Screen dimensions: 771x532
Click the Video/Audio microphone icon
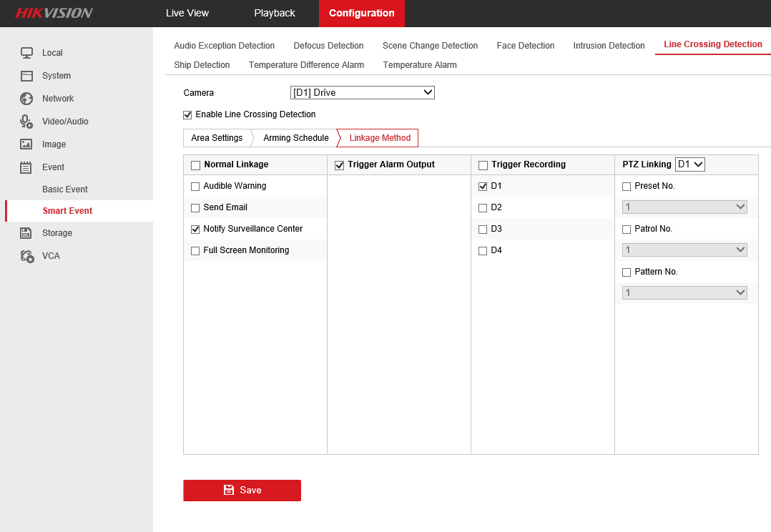coord(26,122)
